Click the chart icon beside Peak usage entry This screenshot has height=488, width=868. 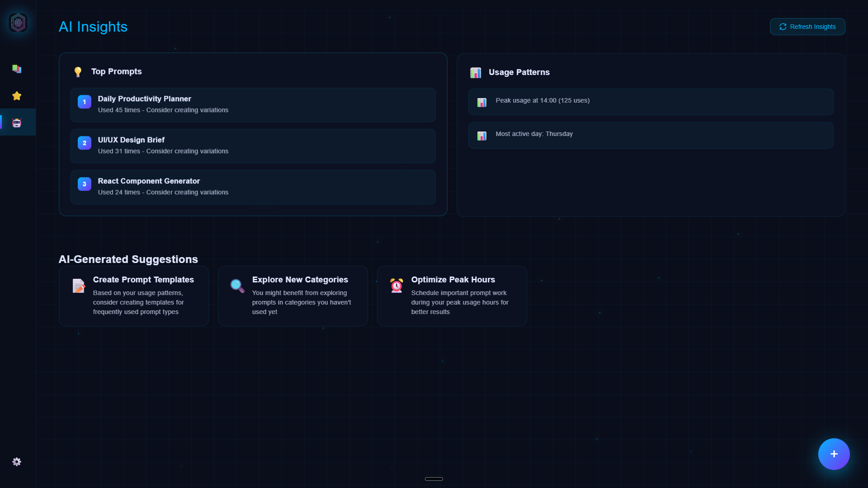(482, 102)
